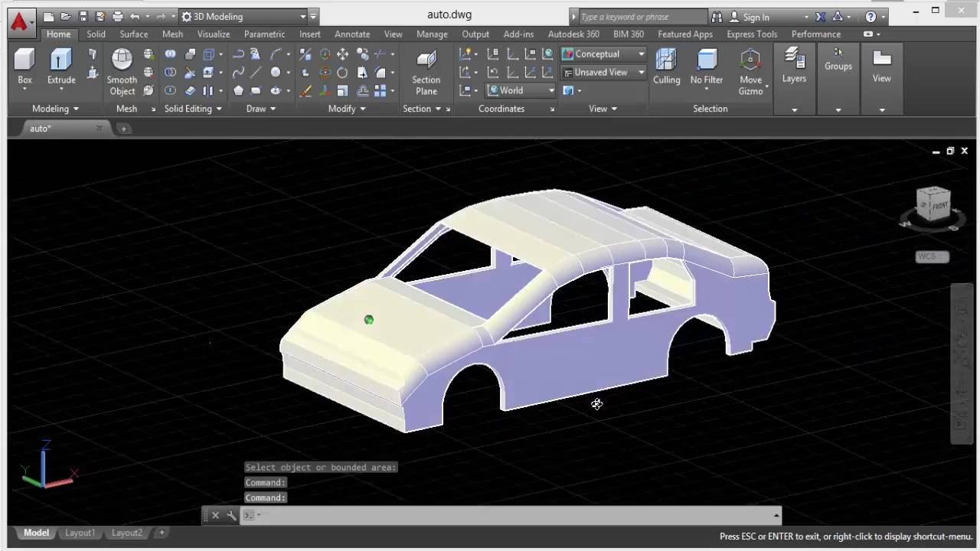Open the Conceptual visual style dropdown
Viewport: 980px width, 551px height.
603,54
